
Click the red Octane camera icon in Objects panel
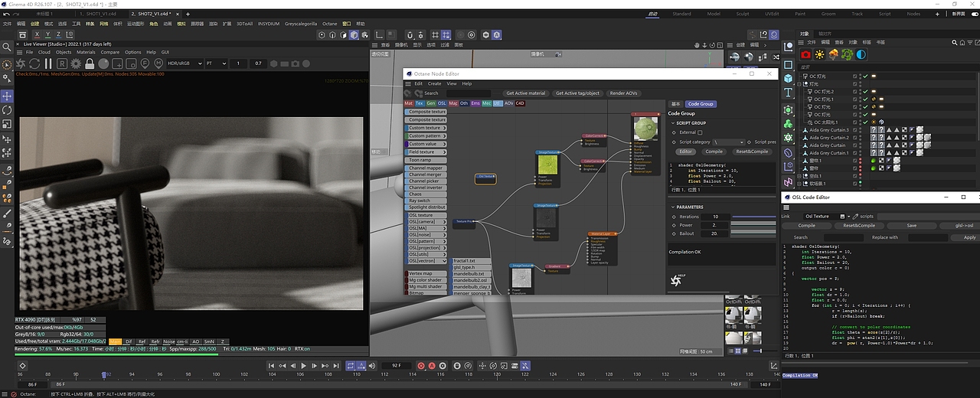pos(805,54)
